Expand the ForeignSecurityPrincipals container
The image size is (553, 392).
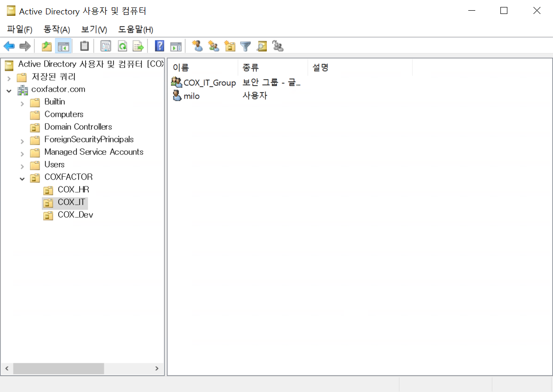22,141
